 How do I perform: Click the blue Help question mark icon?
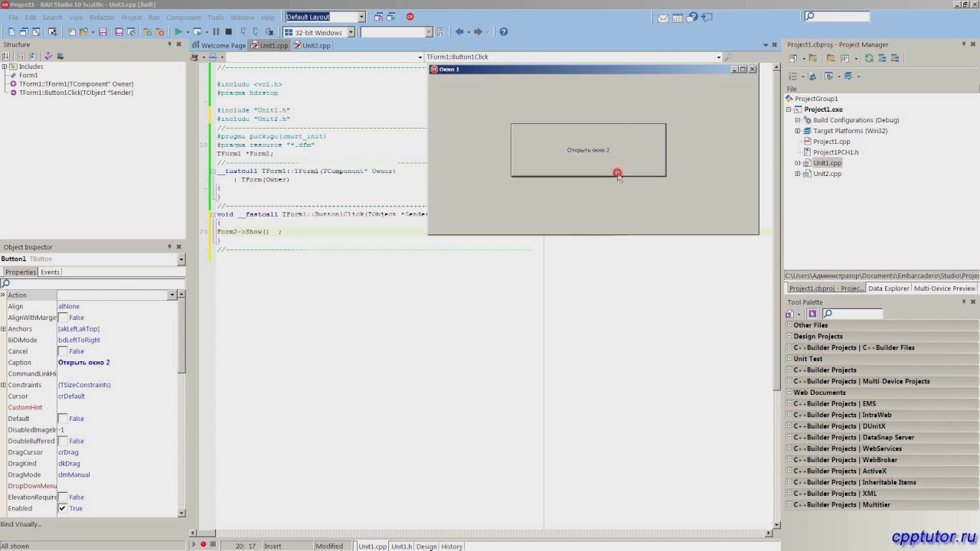(504, 32)
